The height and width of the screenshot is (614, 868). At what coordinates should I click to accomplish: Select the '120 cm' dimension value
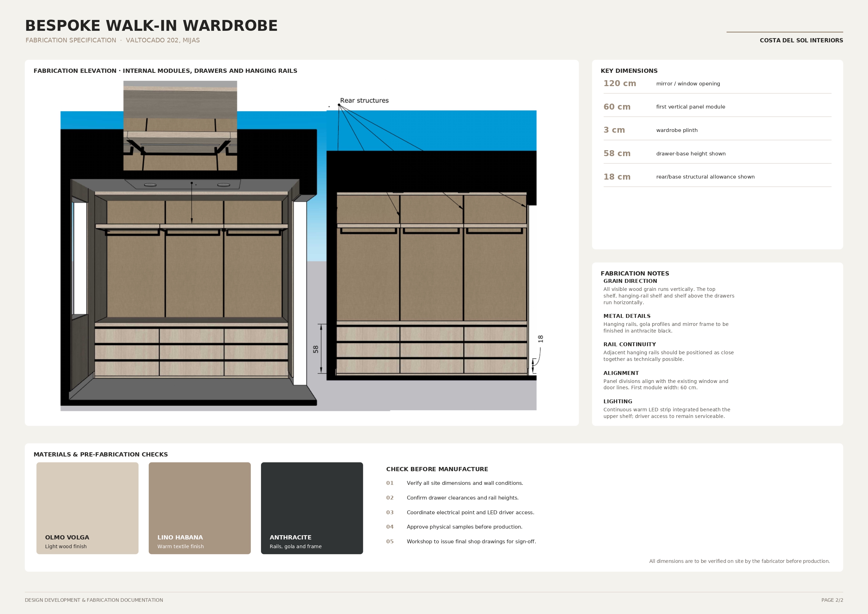[620, 84]
